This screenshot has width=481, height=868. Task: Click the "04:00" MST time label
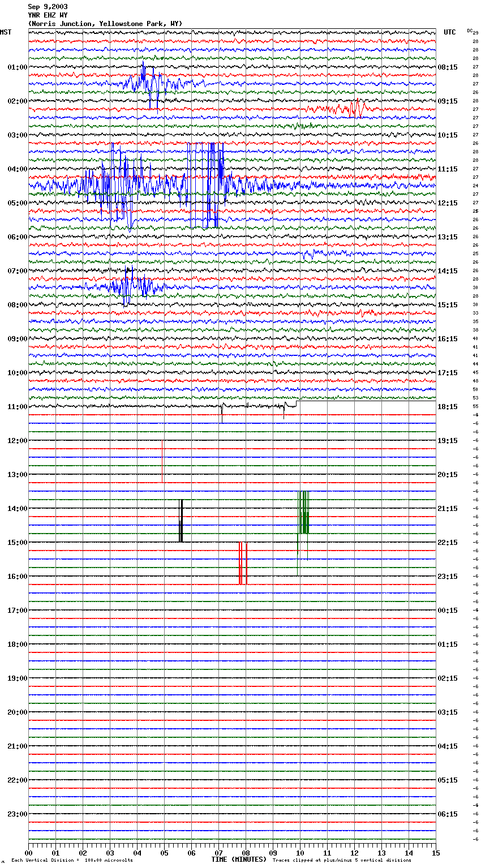point(18,169)
